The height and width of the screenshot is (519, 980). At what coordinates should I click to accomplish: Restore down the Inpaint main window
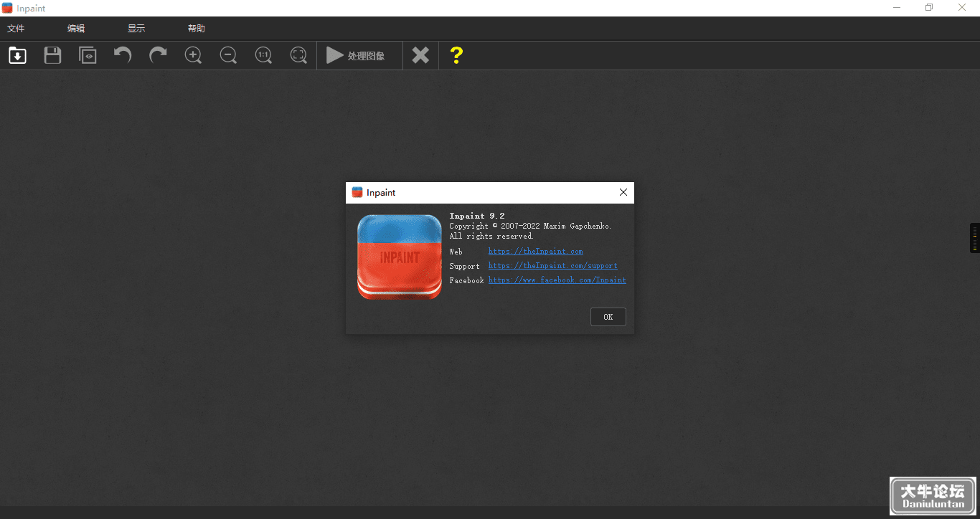tap(929, 8)
